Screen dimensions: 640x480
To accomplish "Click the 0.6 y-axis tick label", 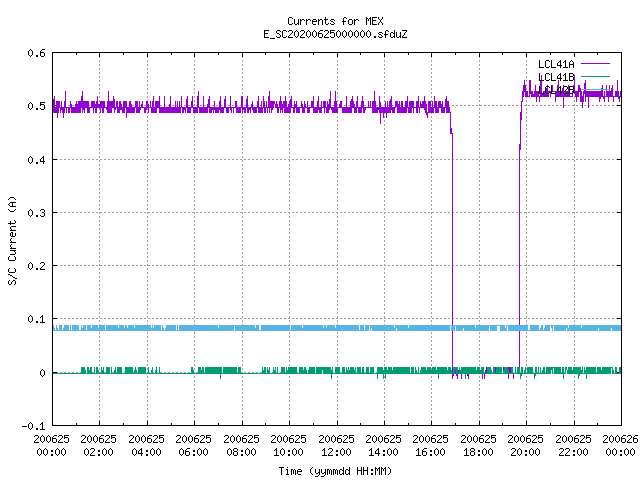I will pos(36,53).
